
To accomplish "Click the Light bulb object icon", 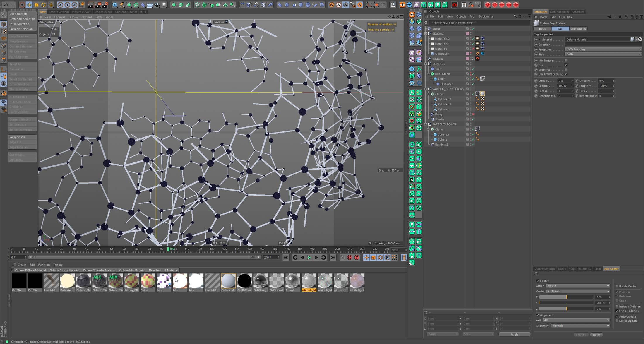I will [164, 5].
